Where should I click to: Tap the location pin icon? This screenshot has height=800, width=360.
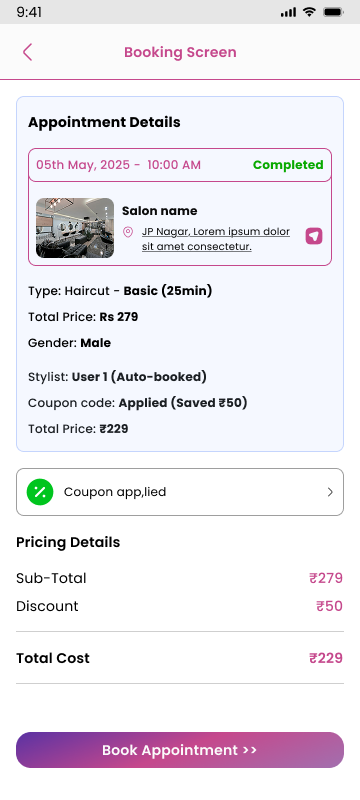pos(128,232)
